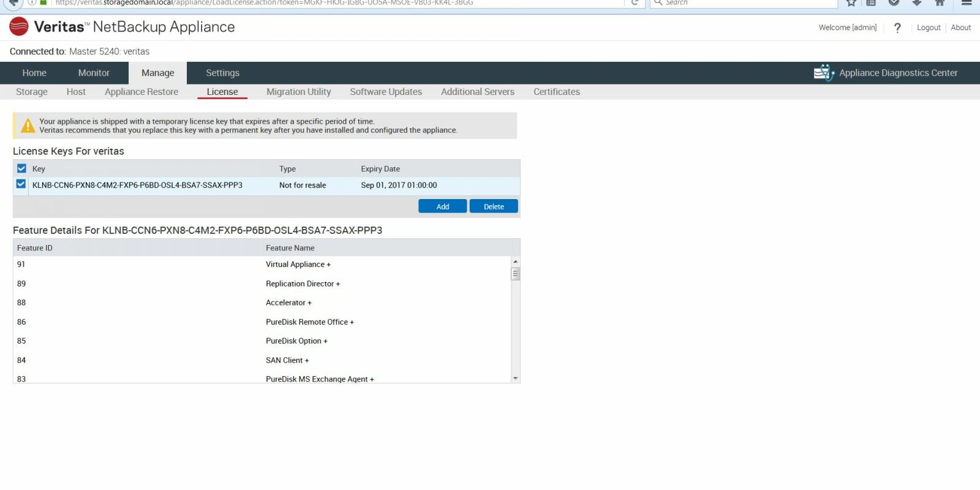Click the Feature ID column header

coord(35,248)
